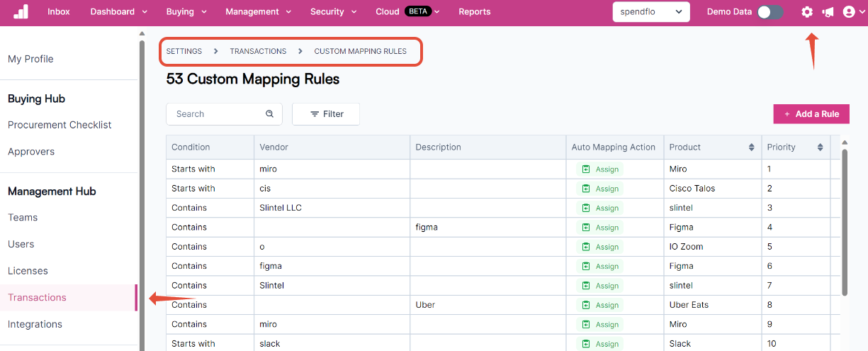Screen dimensions: 868x351
Task: Open the Reports tab
Action: [x=475, y=12]
